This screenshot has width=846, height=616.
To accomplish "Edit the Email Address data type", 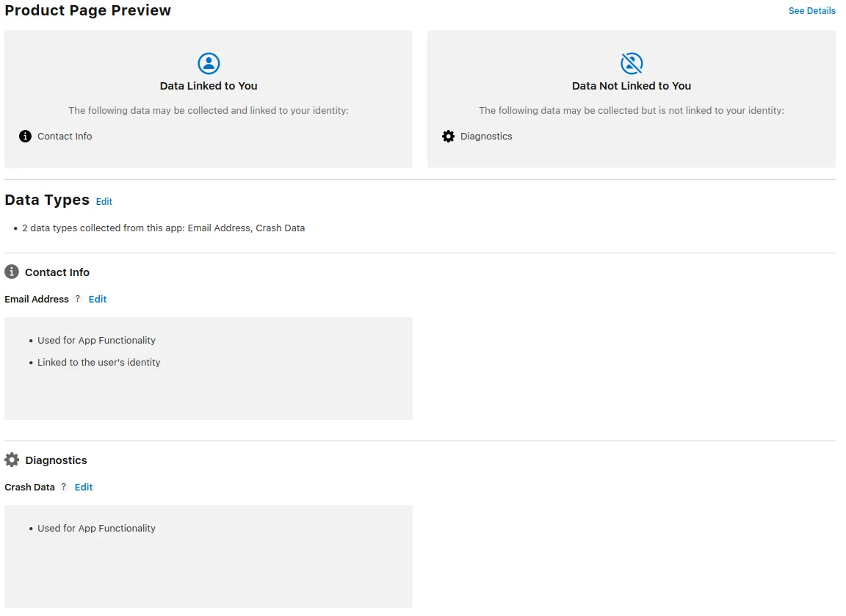I will pyautogui.click(x=97, y=299).
